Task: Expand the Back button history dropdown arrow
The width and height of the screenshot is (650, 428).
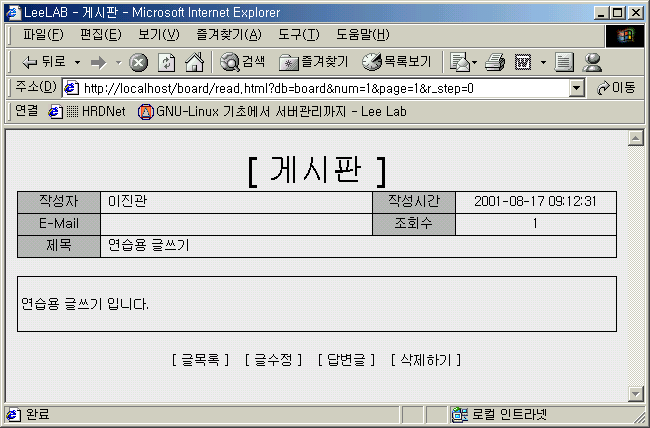Action: coord(77,62)
